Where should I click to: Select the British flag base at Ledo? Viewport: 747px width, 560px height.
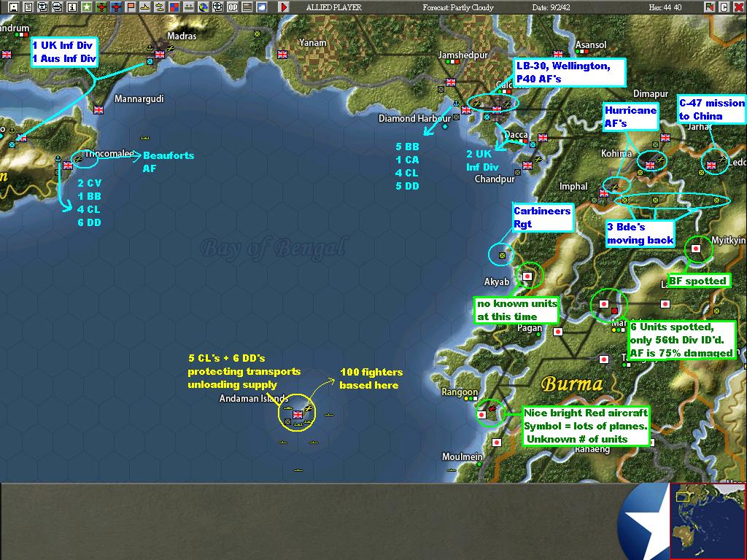click(x=711, y=166)
